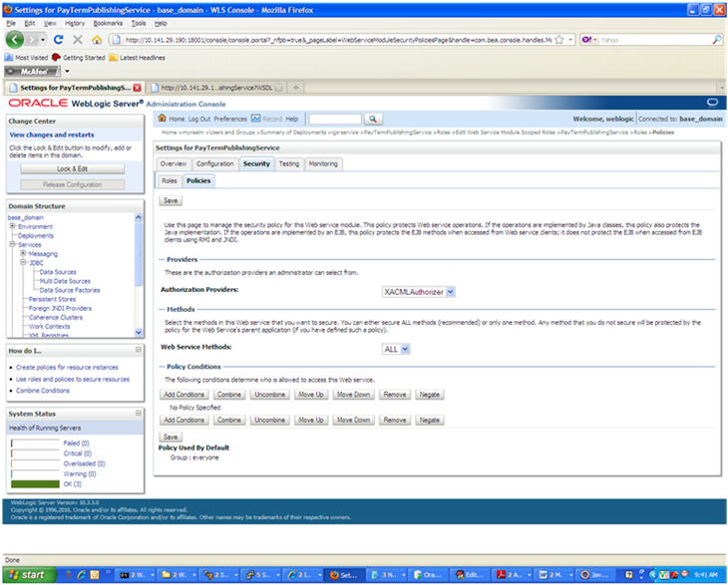Select Data Sources in Domain Structure
This screenshot has height=585, width=728.
click(x=58, y=272)
